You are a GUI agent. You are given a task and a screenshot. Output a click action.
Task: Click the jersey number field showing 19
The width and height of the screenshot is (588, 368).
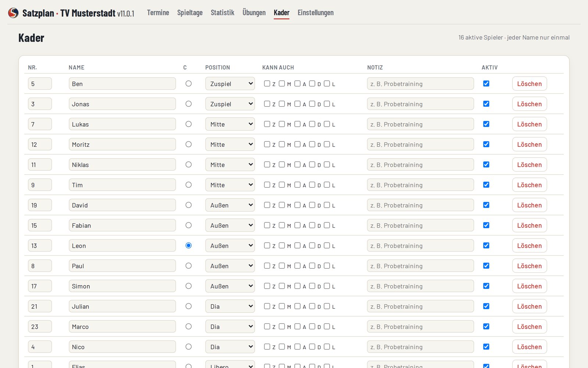(40, 205)
